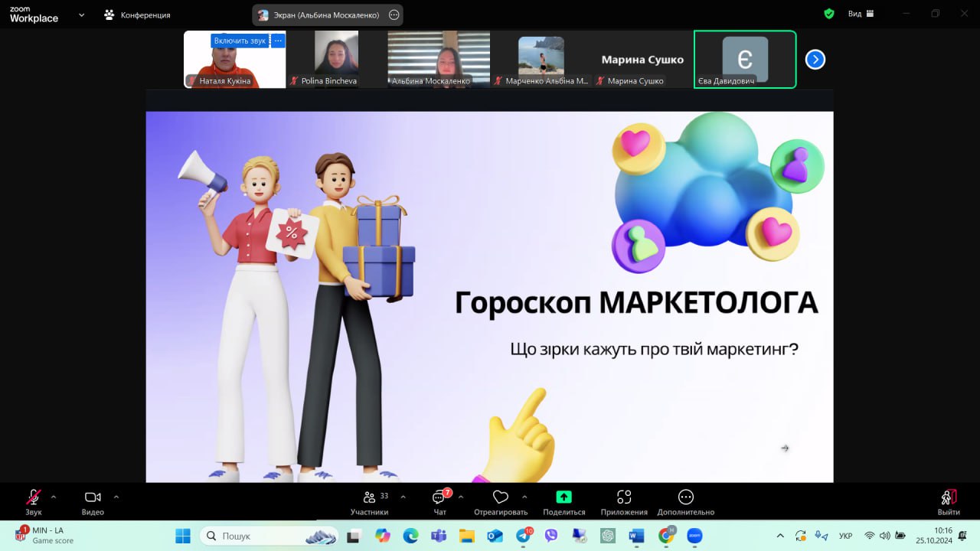Select Марина Сушко's participant tile
980x551 pixels.
(642, 60)
